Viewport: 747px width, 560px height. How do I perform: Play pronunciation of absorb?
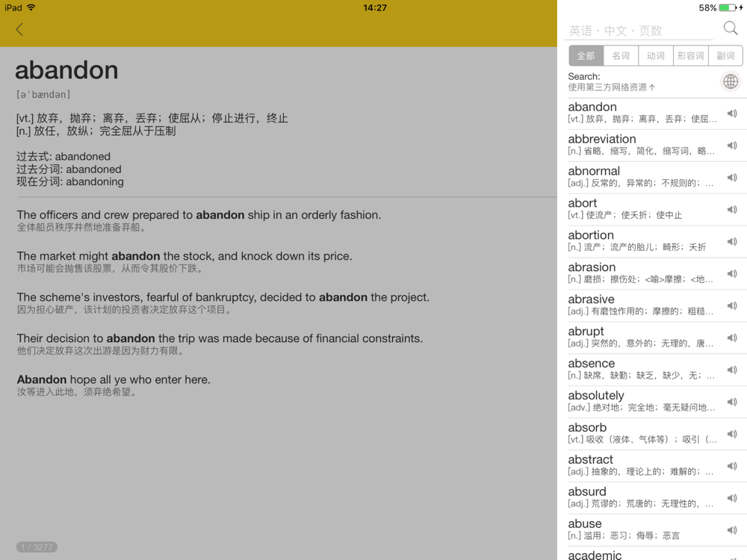click(732, 434)
